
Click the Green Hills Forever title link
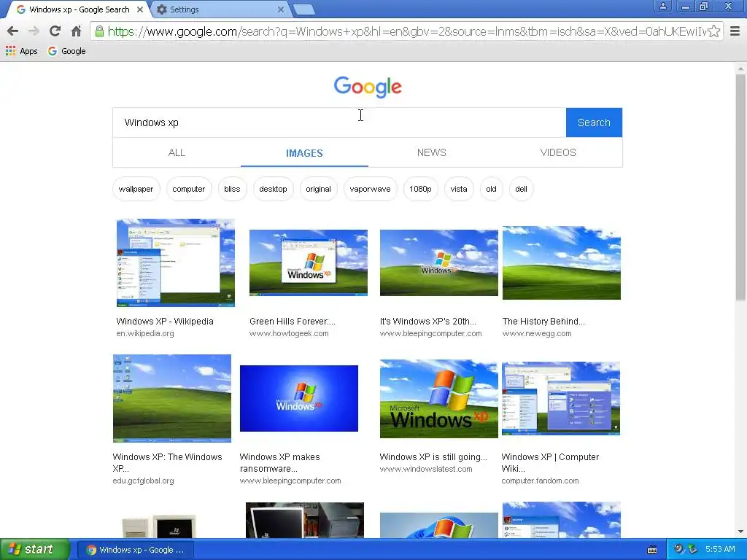click(293, 322)
